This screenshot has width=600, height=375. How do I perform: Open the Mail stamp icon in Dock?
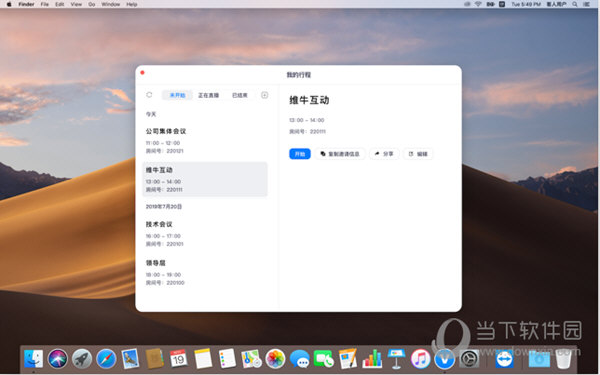pos(130,359)
